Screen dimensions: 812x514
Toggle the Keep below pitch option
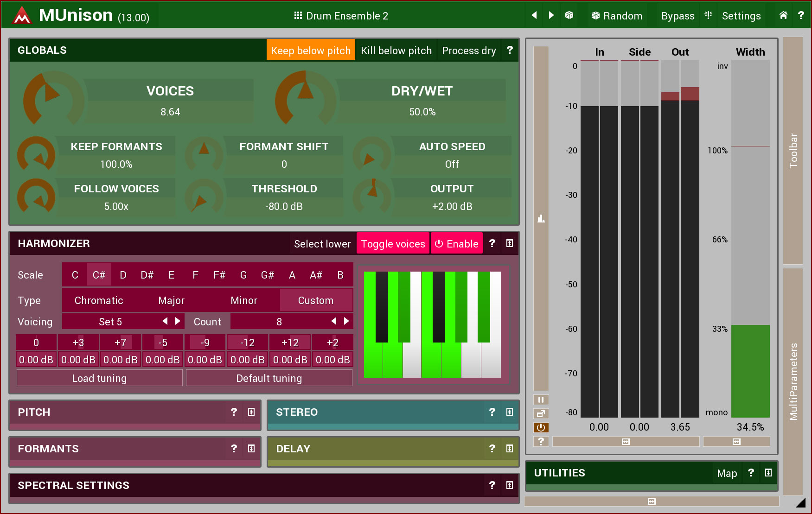tap(310, 50)
